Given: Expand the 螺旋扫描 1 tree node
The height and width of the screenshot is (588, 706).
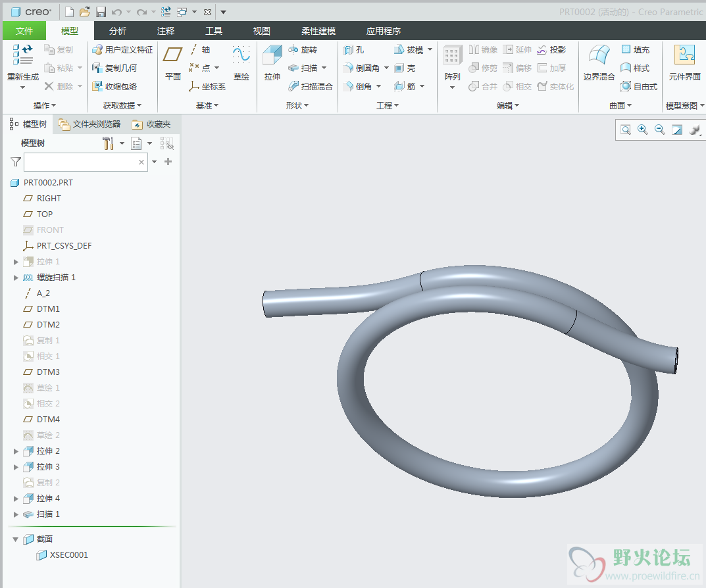Looking at the screenshot, I should click(16, 278).
